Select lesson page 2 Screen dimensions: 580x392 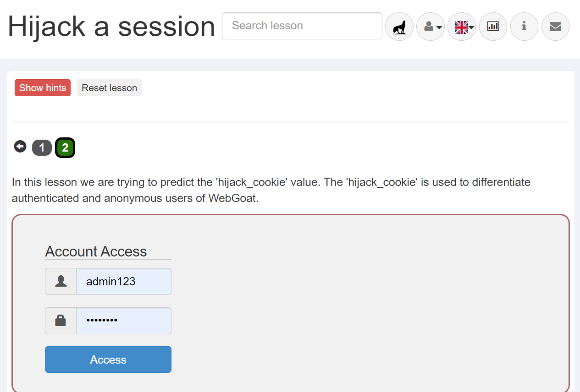click(x=65, y=148)
